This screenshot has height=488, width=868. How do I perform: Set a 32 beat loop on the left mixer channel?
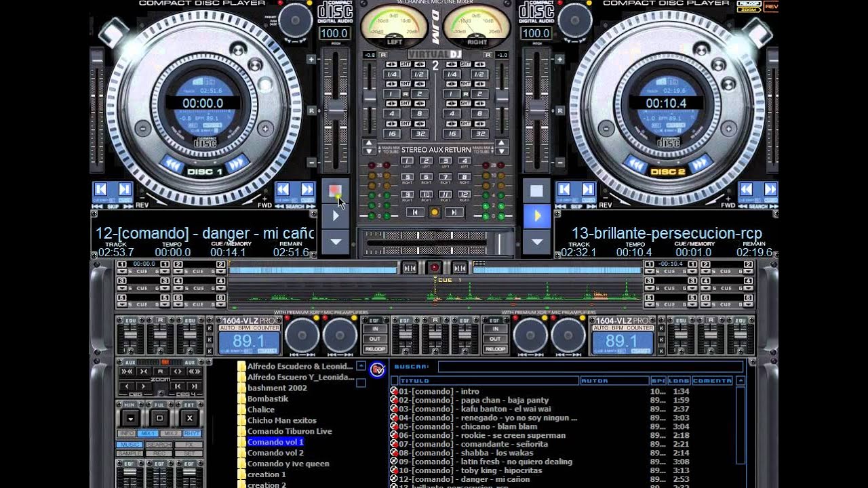(x=420, y=134)
